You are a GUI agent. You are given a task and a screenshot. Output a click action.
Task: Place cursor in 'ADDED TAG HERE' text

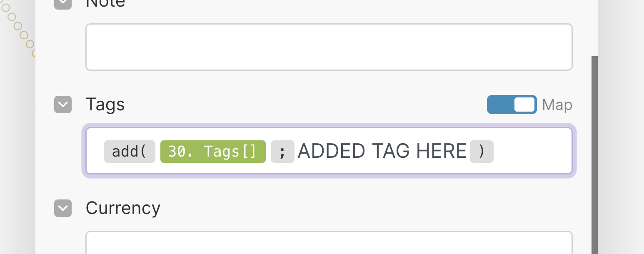(x=382, y=151)
